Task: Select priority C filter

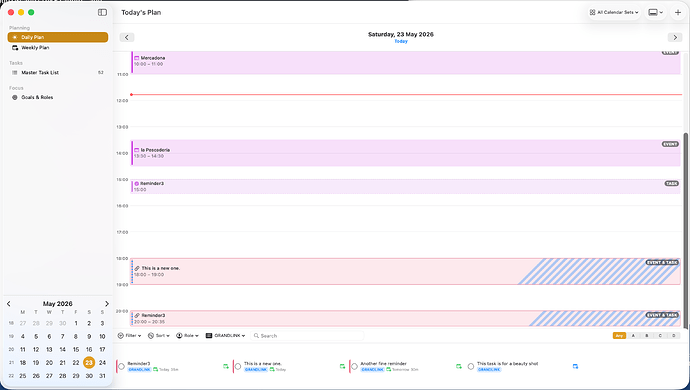Action: (660, 335)
